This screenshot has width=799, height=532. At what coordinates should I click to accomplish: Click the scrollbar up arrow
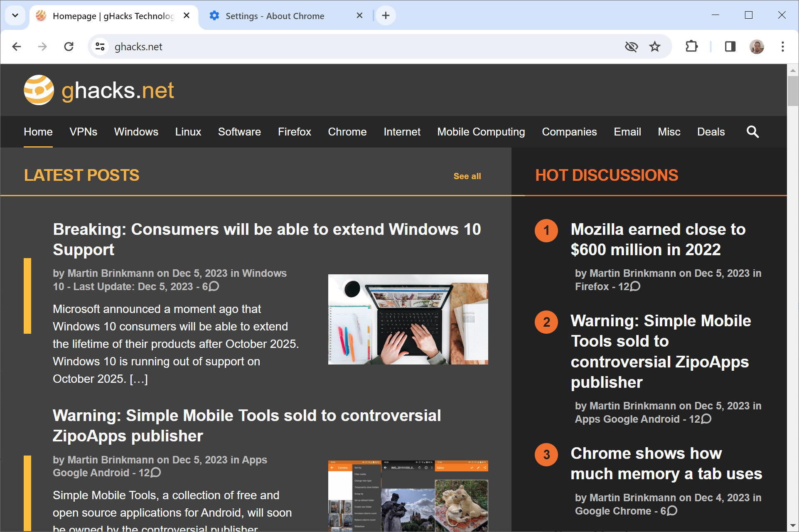[x=793, y=70]
